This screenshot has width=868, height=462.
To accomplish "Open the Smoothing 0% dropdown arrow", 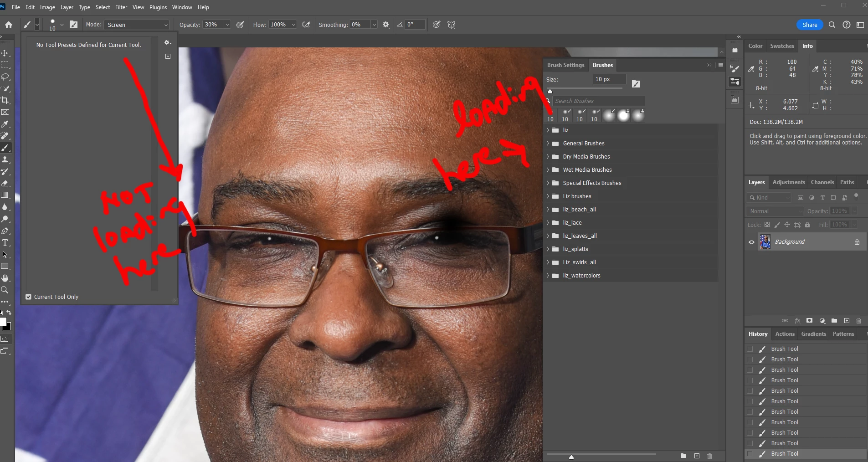I will [374, 25].
